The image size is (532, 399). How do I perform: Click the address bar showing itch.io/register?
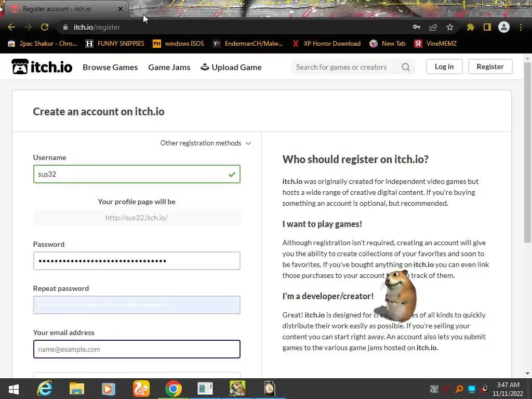pyautogui.click(x=237, y=27)
